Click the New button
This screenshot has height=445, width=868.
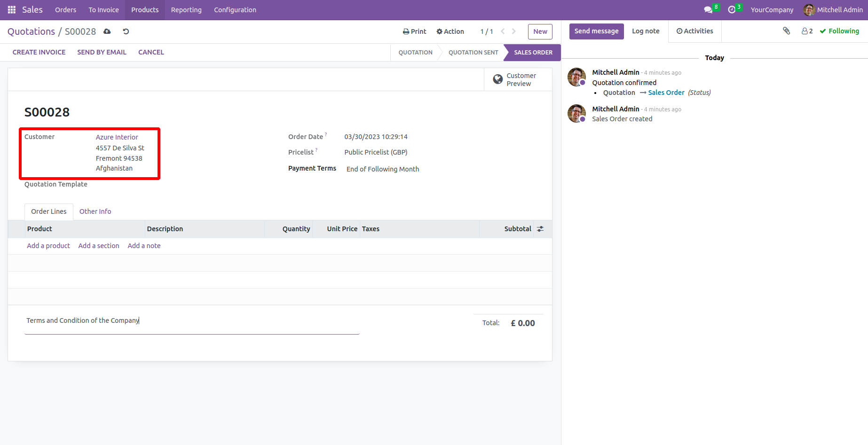pyautogui.click(x=540, y=31)
